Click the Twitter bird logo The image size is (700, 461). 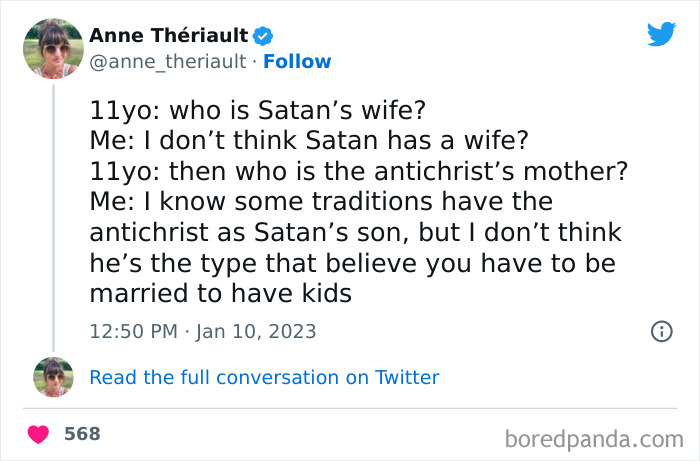661,34
